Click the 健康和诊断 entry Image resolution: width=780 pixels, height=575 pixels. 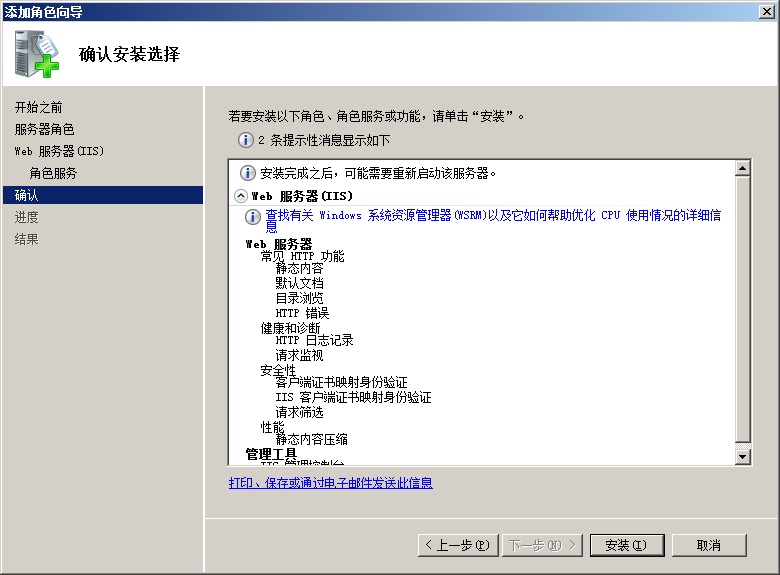coord(291,328)
